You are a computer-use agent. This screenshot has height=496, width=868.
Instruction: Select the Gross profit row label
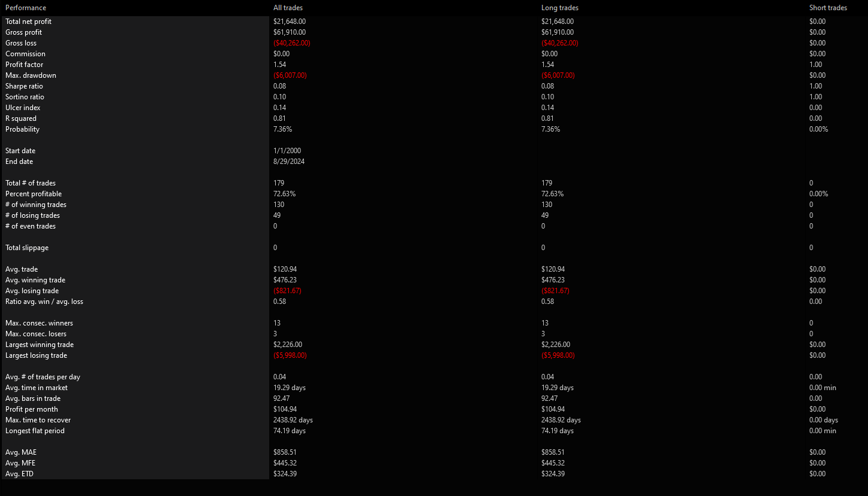[x=24, y=32]
